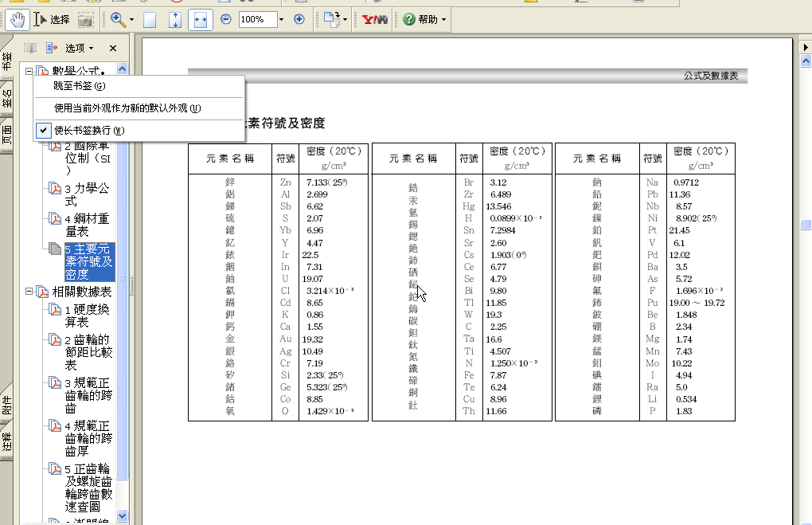Click the document scroll-up arrow
The image size is (812, 525).
[x=806, y=61]
